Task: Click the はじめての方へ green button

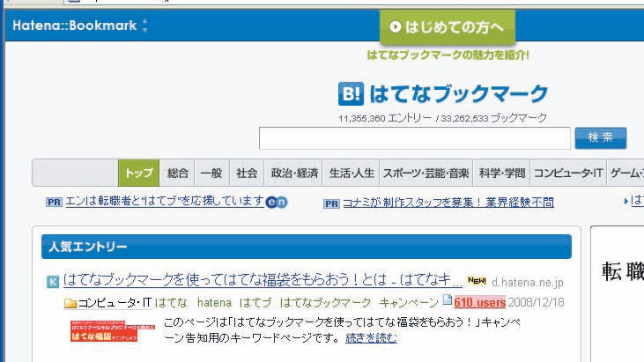Action: [448, 27]
